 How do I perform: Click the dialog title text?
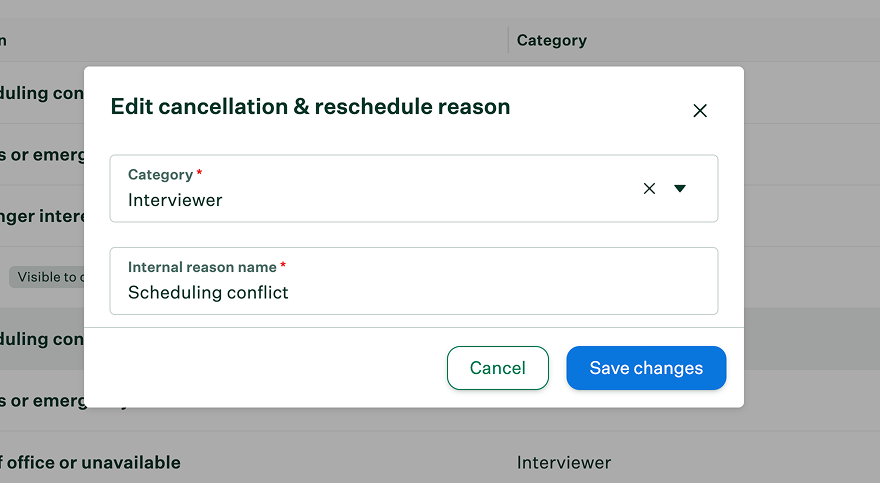tap(310, 107)
